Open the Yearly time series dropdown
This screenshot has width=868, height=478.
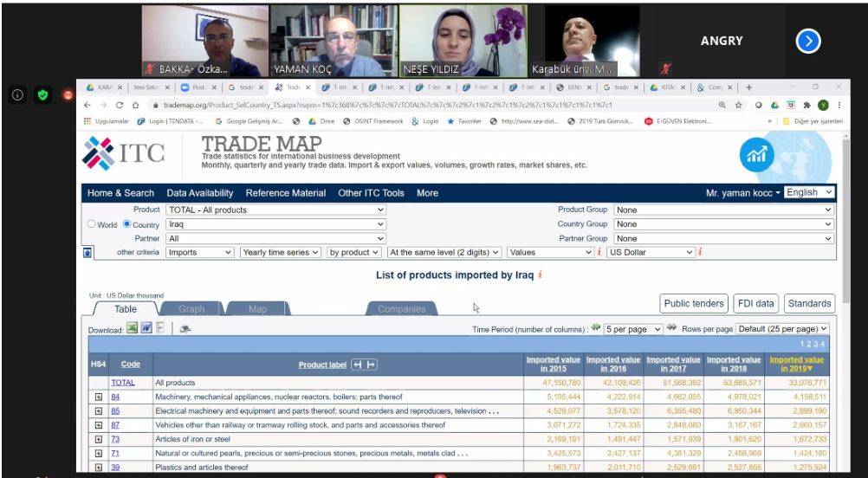281,252
